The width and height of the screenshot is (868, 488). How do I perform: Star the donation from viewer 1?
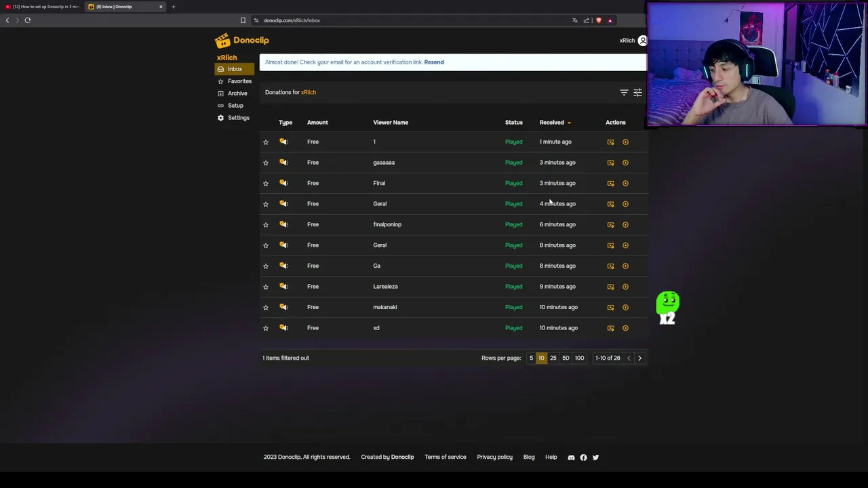tap(266, 142)
